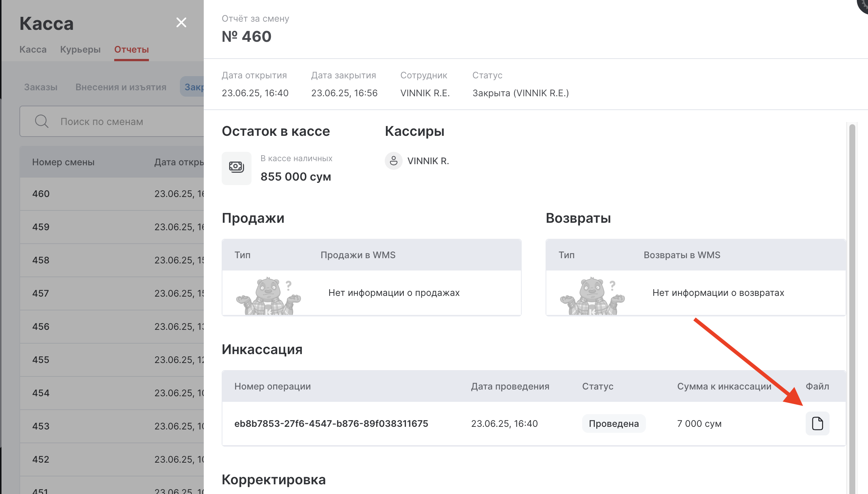Close the Касса panel with X
868x494 pixels.
pos(181,23)
